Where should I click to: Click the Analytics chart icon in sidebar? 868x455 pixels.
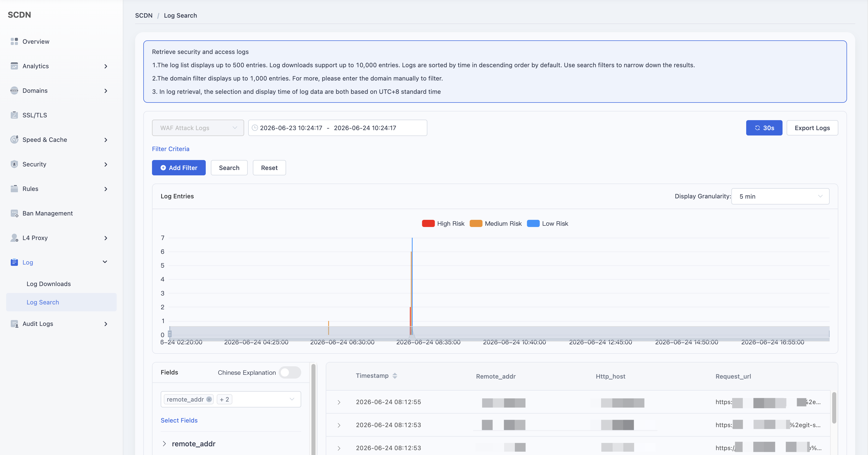(14, 66)
